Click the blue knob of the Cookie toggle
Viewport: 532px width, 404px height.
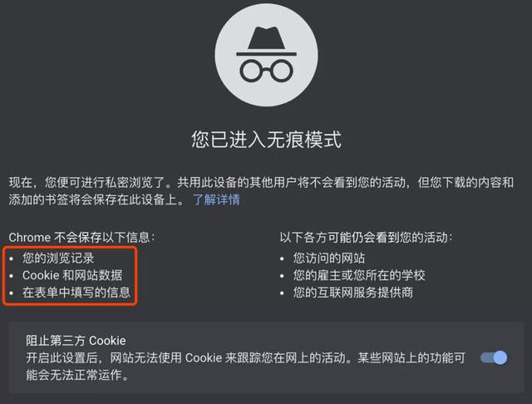point(500,357)
